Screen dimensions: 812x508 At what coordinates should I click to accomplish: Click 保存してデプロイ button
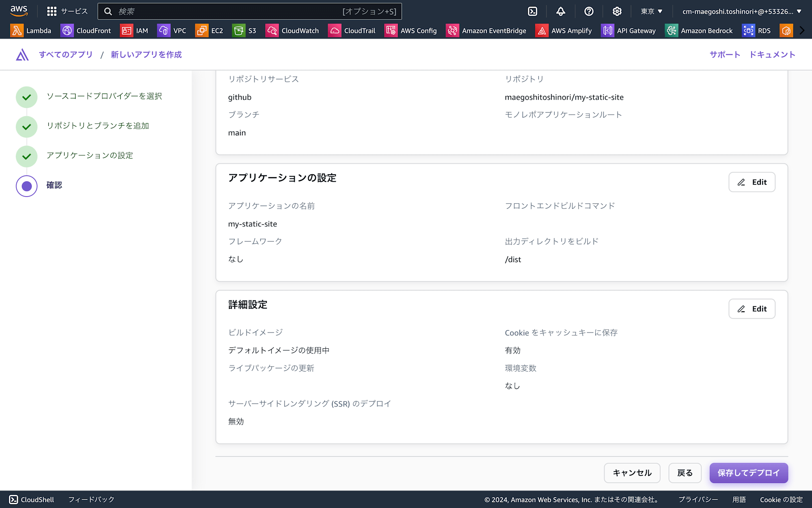(x=749, y=473)
